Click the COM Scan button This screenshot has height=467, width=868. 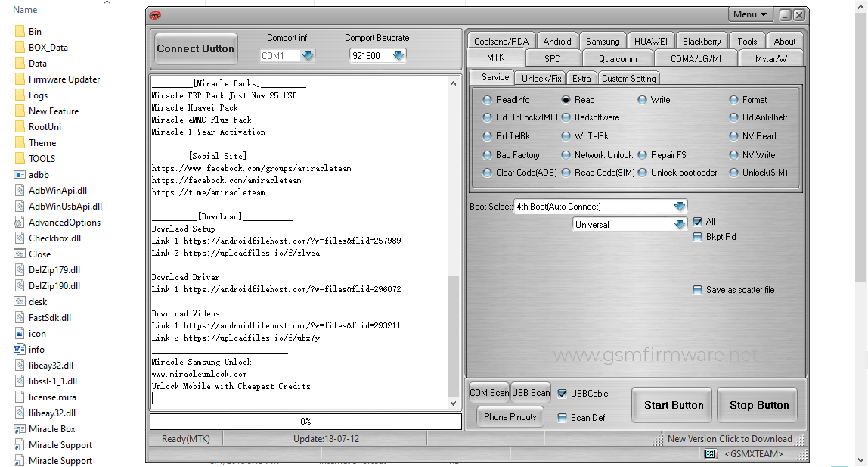point(489,392)
